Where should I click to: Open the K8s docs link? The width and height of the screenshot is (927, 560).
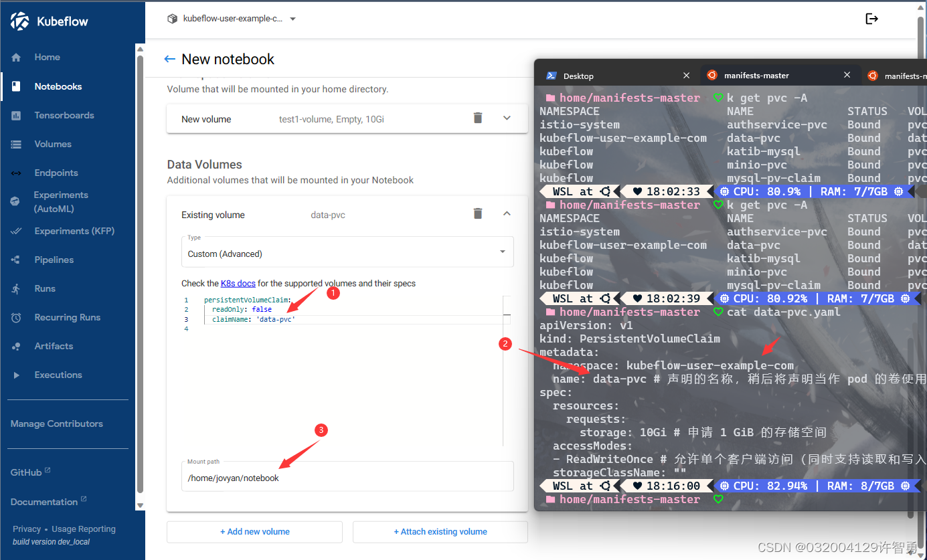(x=238, y=284)
